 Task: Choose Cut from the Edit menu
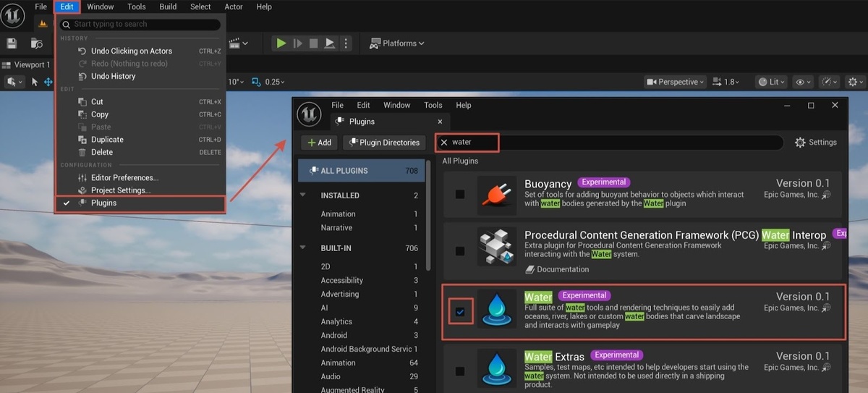141,102
